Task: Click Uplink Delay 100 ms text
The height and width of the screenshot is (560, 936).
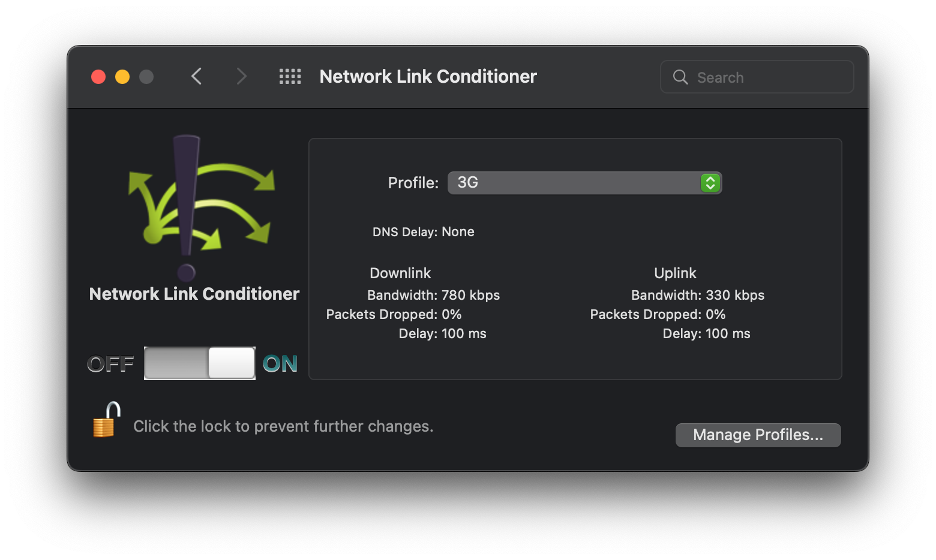Action: 707,333
